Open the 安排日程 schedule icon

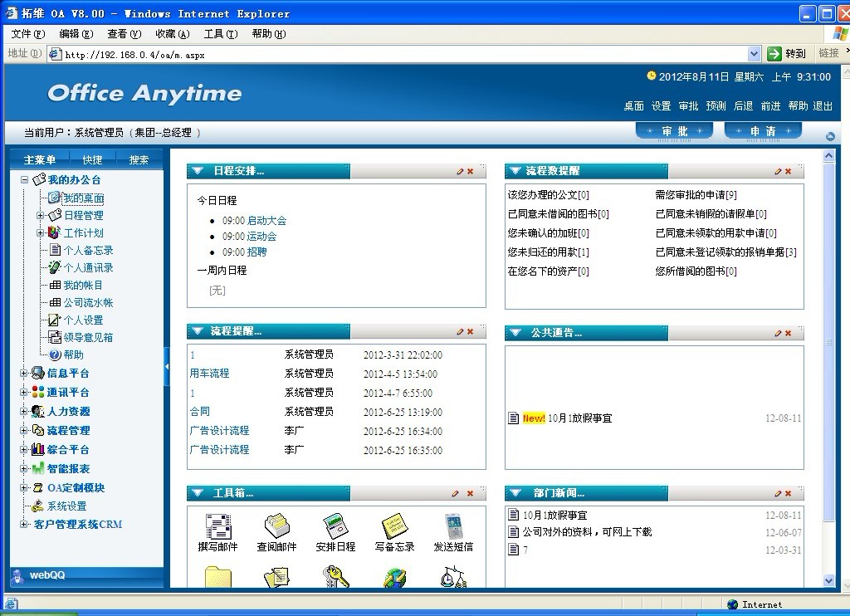point(335,526)
